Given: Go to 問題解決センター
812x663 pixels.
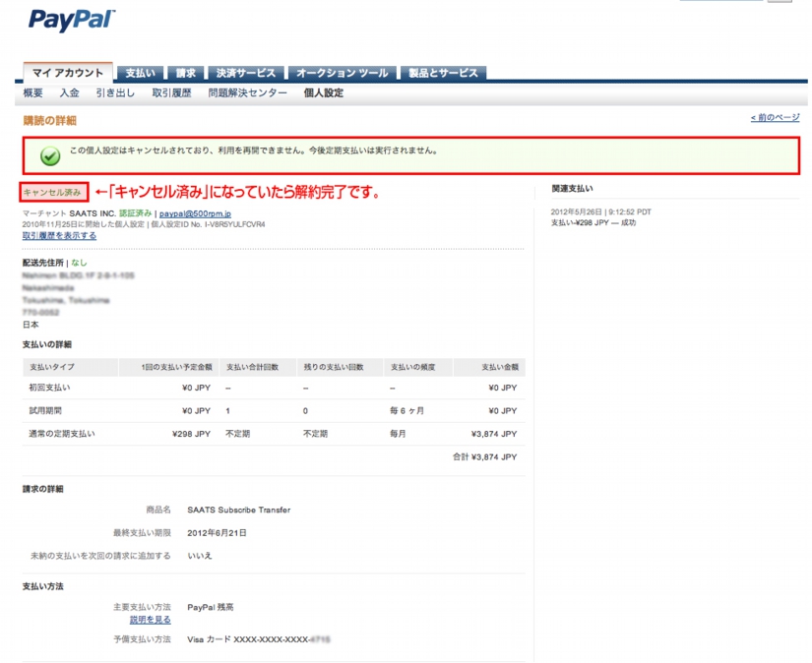Looking at the screenshot, I should (x=247, y=92).
